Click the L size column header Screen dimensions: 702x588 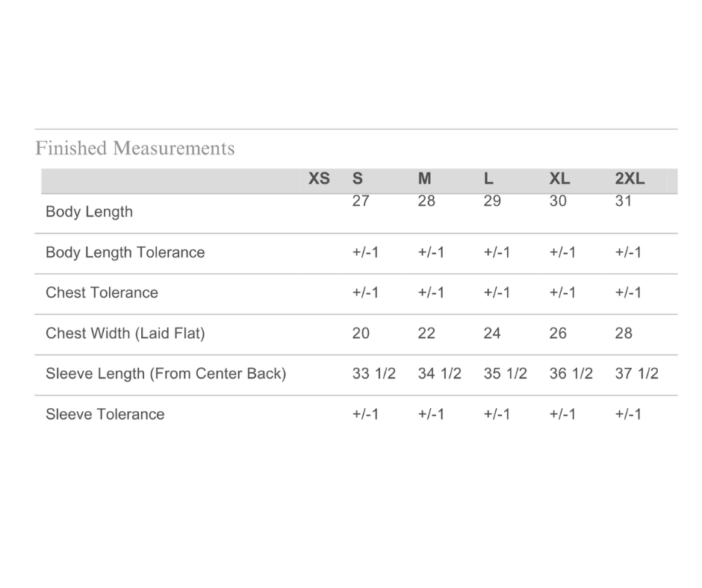pyautogui.click(x=488, y=179)
